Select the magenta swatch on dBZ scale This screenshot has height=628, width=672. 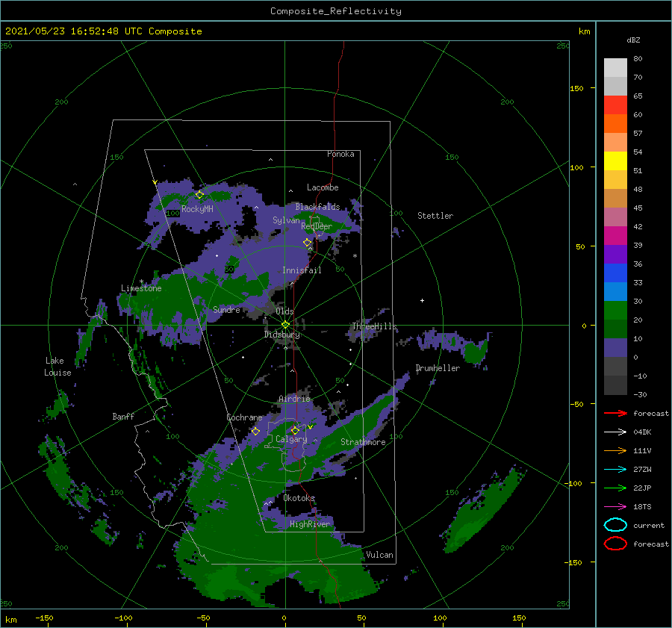pos(615,235)
